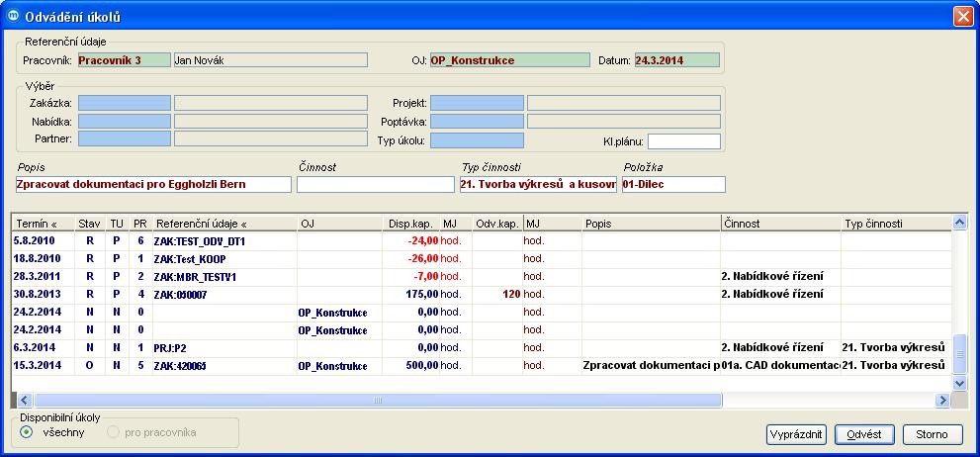Close the Odvádění úkolů window
Image resolution: width=980 pixels, height=457 pixels.
pyautogui.click(x=962, y=16)
